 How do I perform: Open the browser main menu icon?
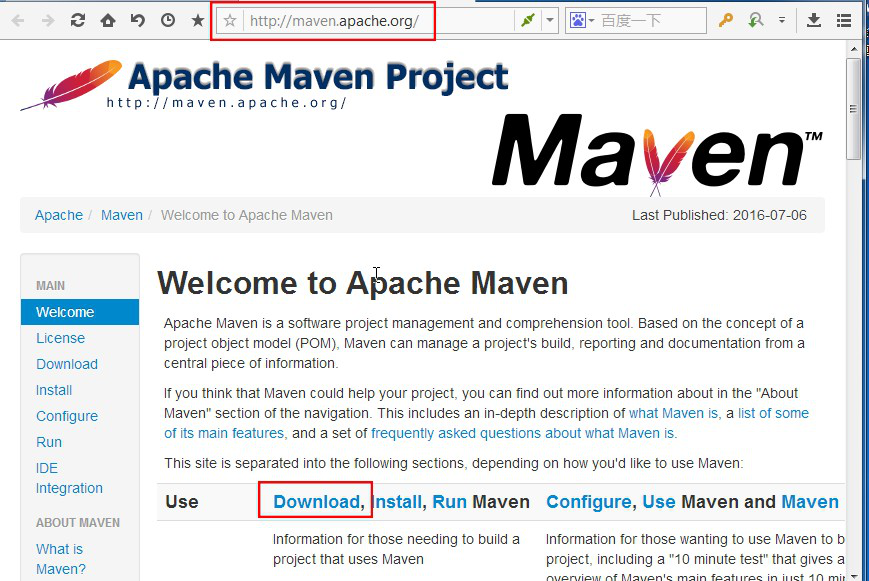[x=845, y=20]
